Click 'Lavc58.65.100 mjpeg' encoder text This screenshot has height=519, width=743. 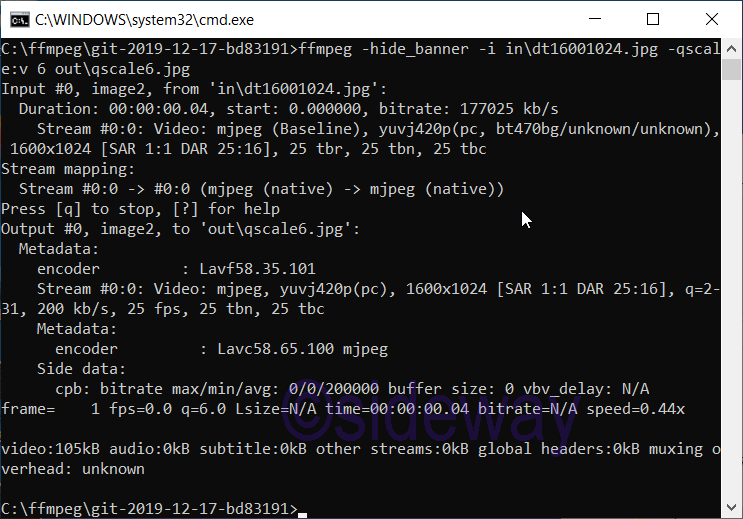(294, 349)
